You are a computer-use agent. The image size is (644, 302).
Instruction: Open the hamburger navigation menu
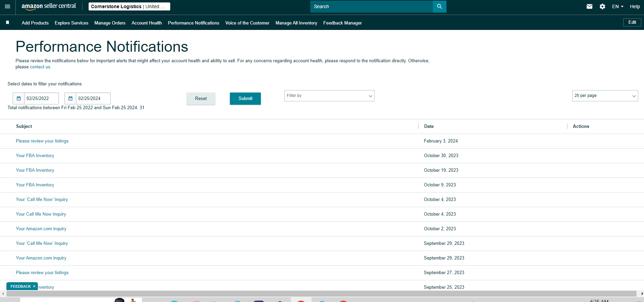pyautogui.click(x=7, y=6)
